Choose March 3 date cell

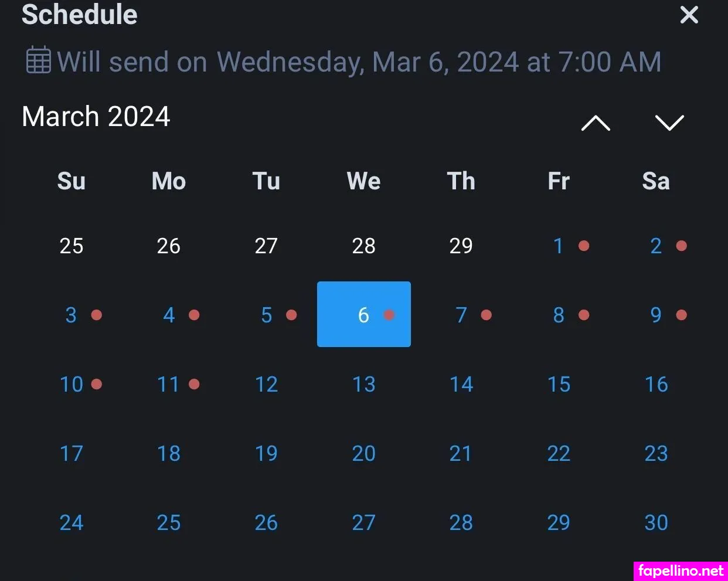tap(72, 315)
